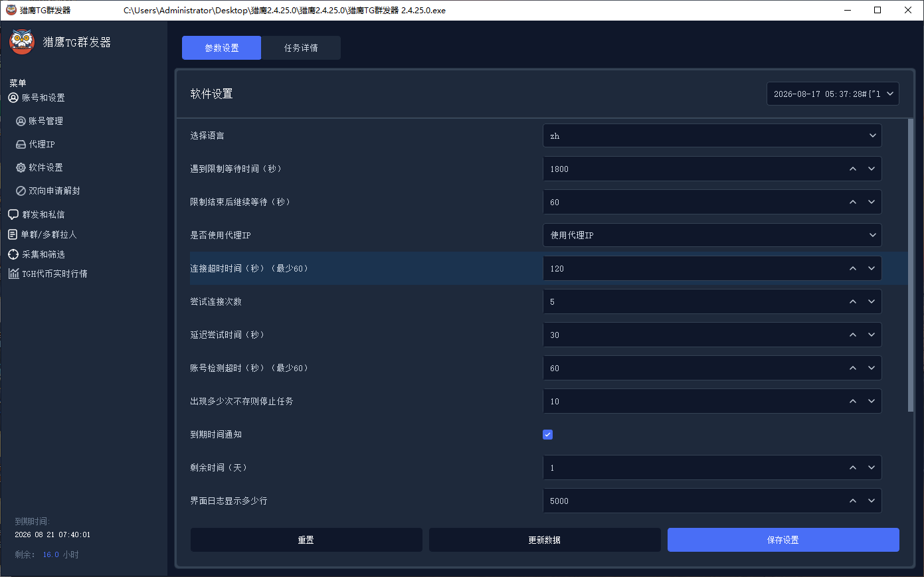Increase 限制结束后继续等待 value
Screen dimensions: 924x577
[x=853, y=202]
